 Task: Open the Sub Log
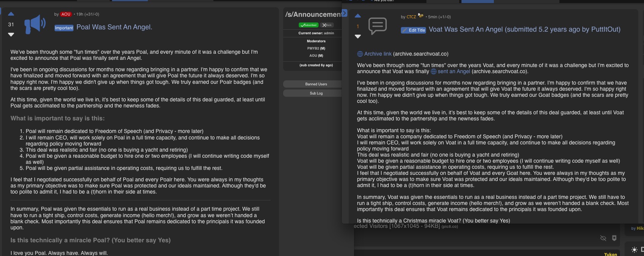(x=316, y=93)
